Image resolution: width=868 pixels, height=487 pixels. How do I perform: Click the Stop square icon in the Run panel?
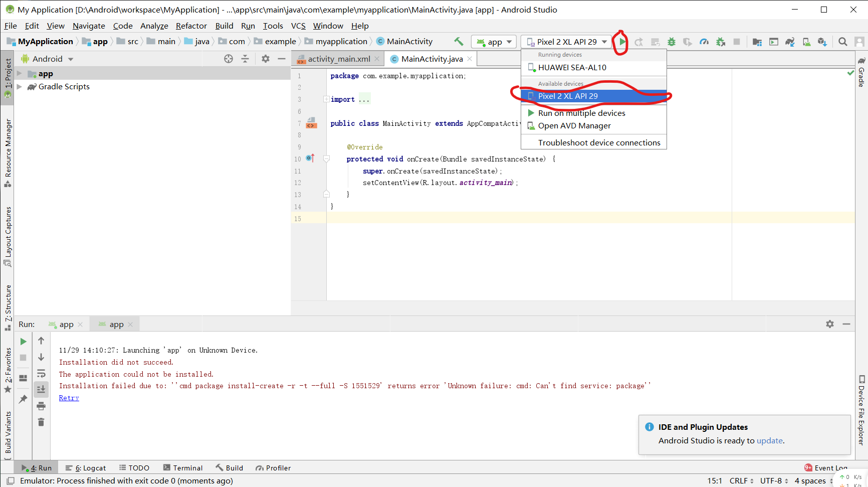[23, 358]
